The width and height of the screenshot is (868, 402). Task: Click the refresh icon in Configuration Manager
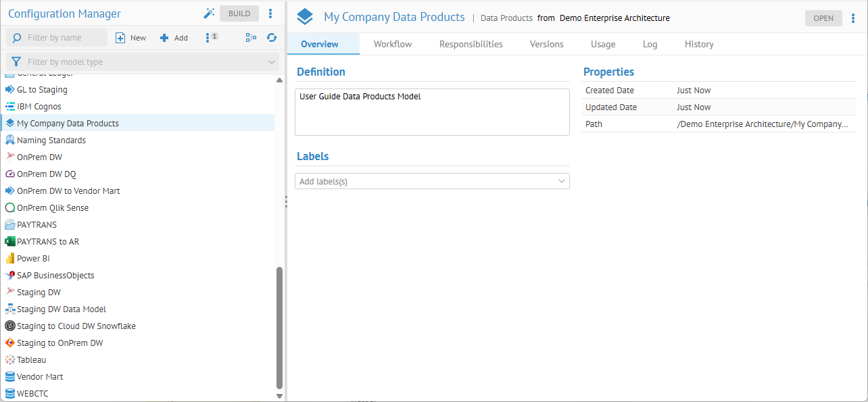[272, 38]
